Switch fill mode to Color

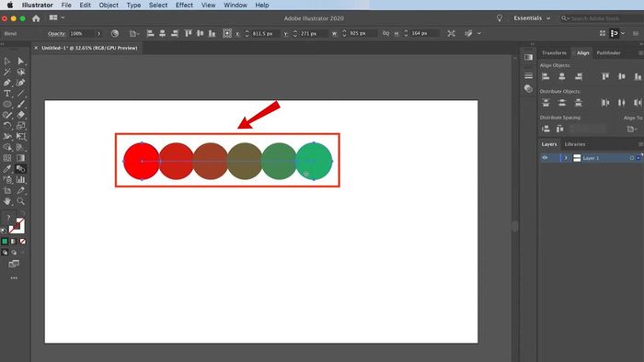5,242
